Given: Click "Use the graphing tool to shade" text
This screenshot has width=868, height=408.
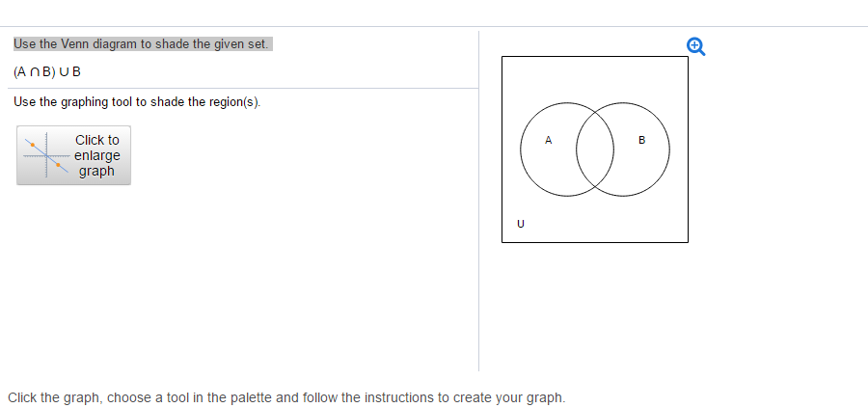Looking at the screenshot, I should tap(137, 102).
